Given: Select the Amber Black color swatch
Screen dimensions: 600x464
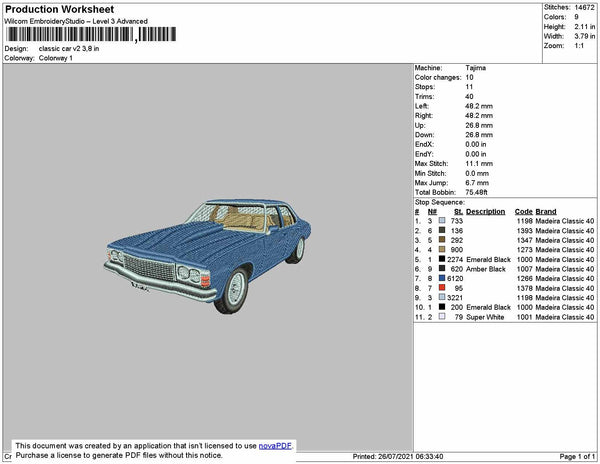Looking at the screenshot, I should (441, 269).
